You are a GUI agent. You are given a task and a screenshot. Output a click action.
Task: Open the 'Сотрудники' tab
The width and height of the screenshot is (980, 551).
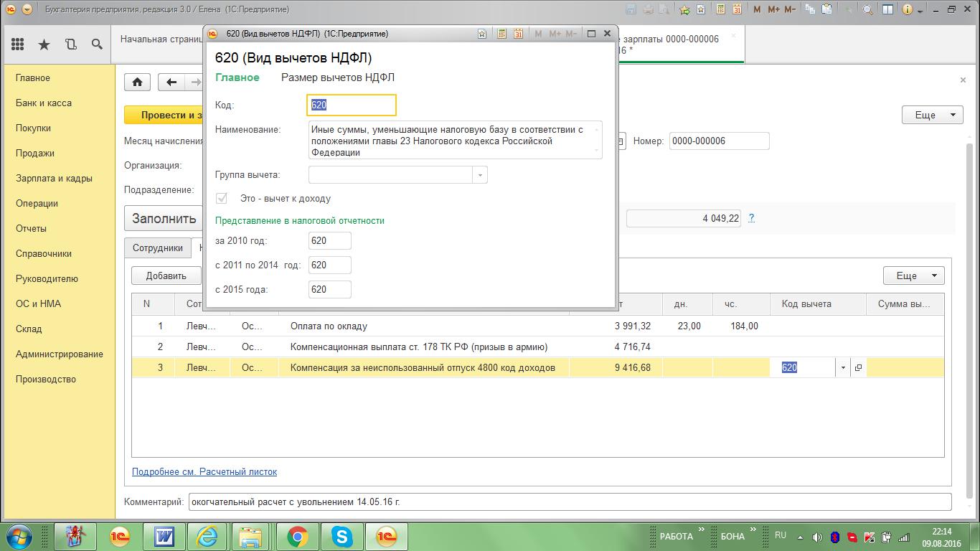[x=158, y=248]
